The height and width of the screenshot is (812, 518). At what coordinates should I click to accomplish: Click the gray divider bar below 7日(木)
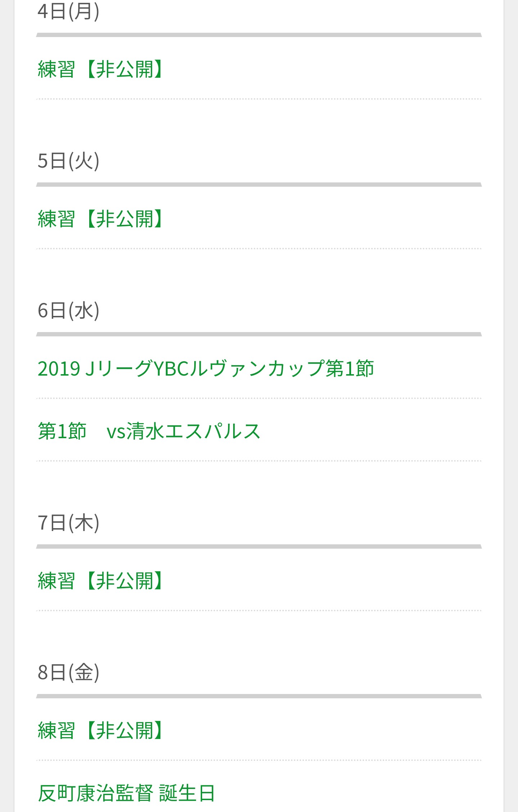[x=259, y=546]
